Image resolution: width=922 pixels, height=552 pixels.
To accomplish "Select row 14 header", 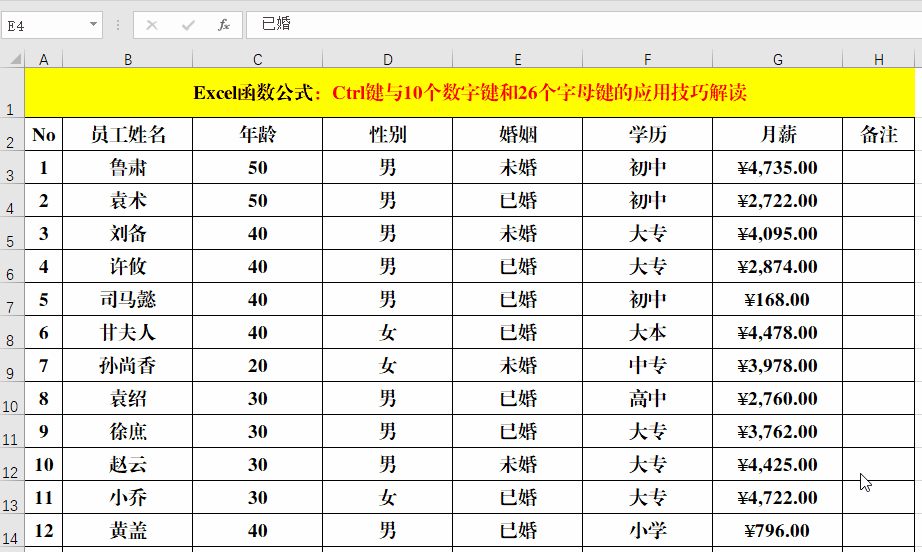I will tap(12, 530).
